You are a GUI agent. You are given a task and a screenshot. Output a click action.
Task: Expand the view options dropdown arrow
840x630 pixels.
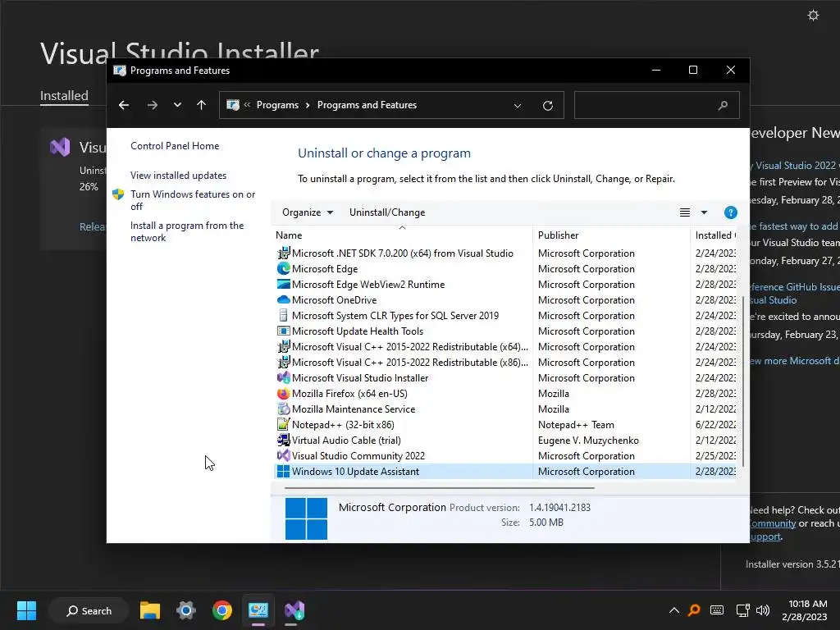point(704,212)
